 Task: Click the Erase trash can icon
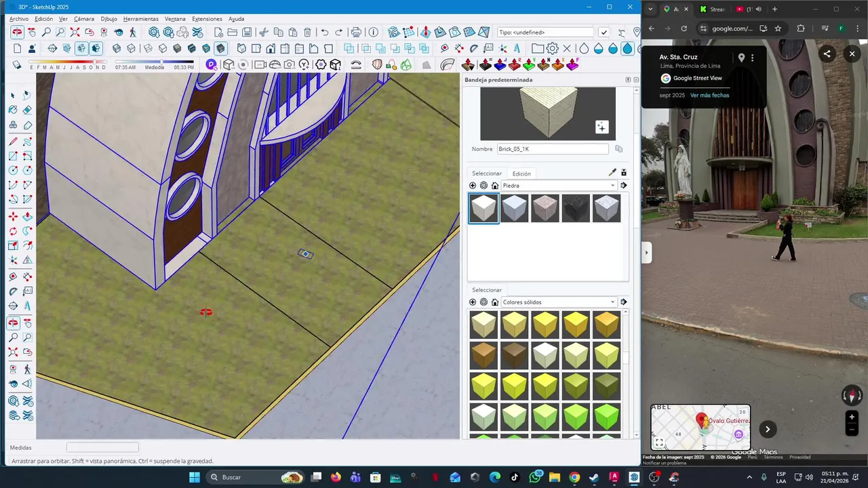coord(307,32)
